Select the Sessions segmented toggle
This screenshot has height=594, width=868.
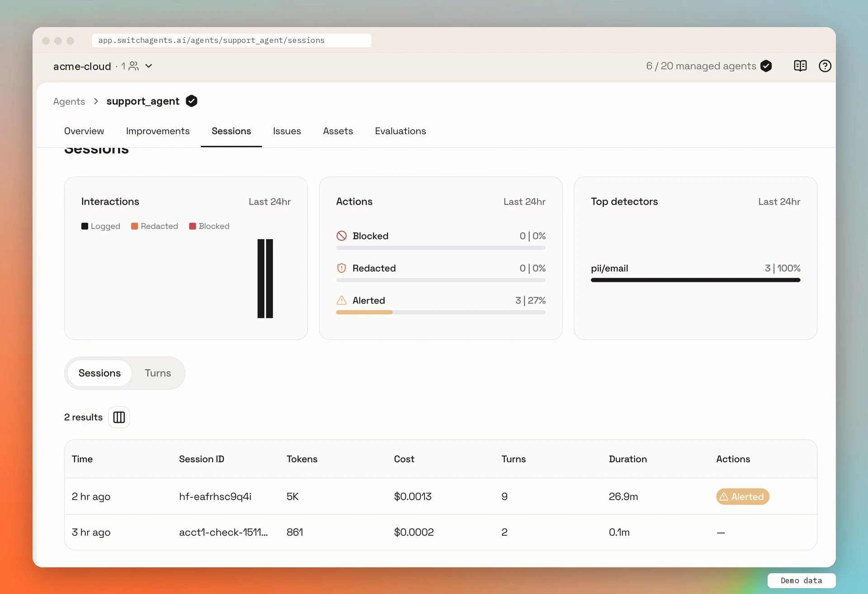pos(99,373)
